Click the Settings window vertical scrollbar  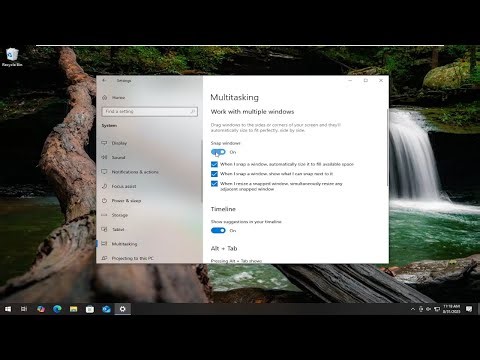coord(387,147)
